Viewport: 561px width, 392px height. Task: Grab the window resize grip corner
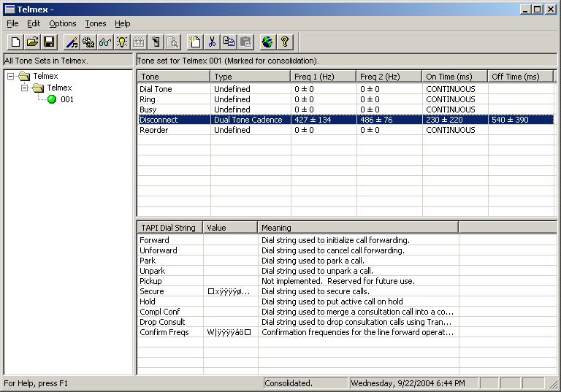coord(553,385)
